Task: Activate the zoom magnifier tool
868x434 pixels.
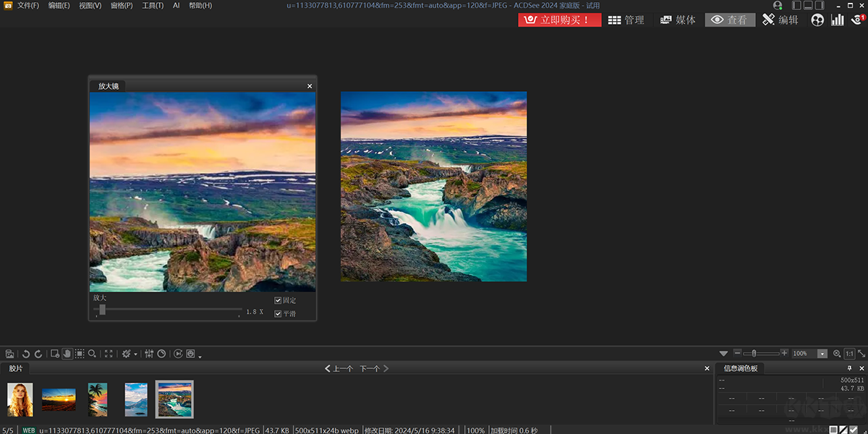Action: 93,354
